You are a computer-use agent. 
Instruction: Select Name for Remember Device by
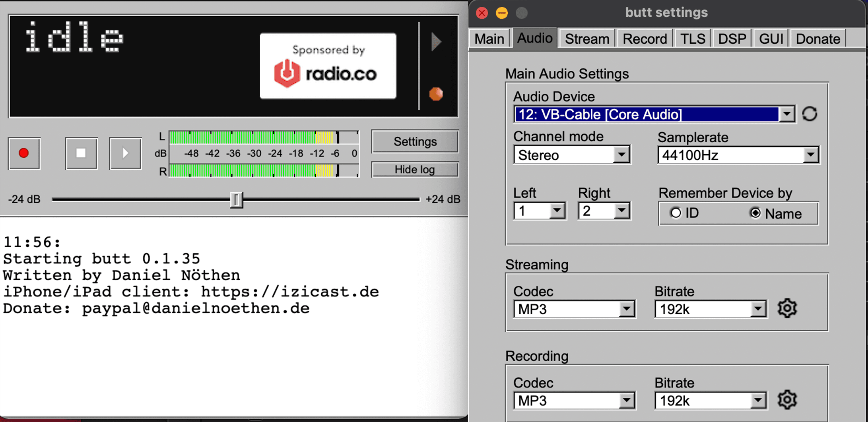755,213
